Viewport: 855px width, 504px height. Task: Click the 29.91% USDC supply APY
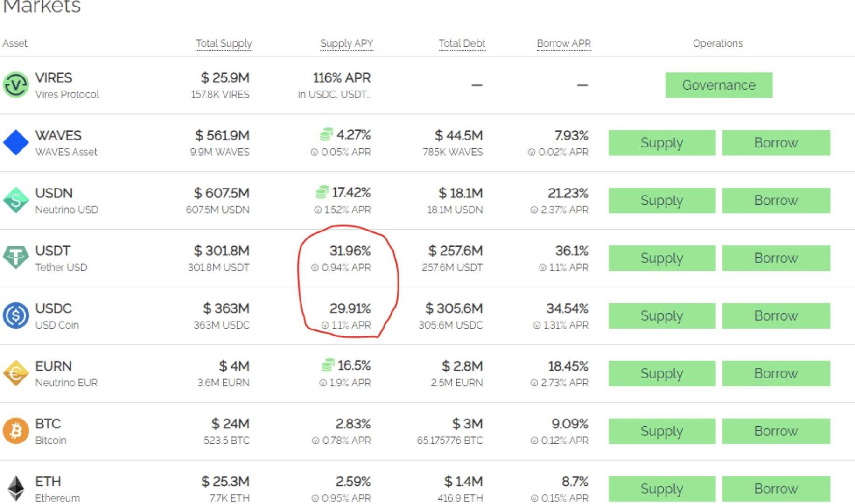pyautogui.click(x=350, y=308)
